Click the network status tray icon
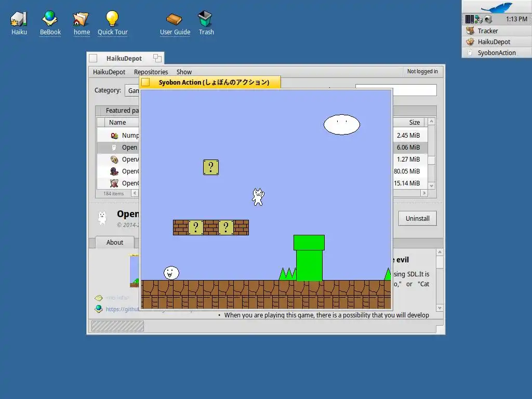 pyautogui.click(x=478, y=19)
